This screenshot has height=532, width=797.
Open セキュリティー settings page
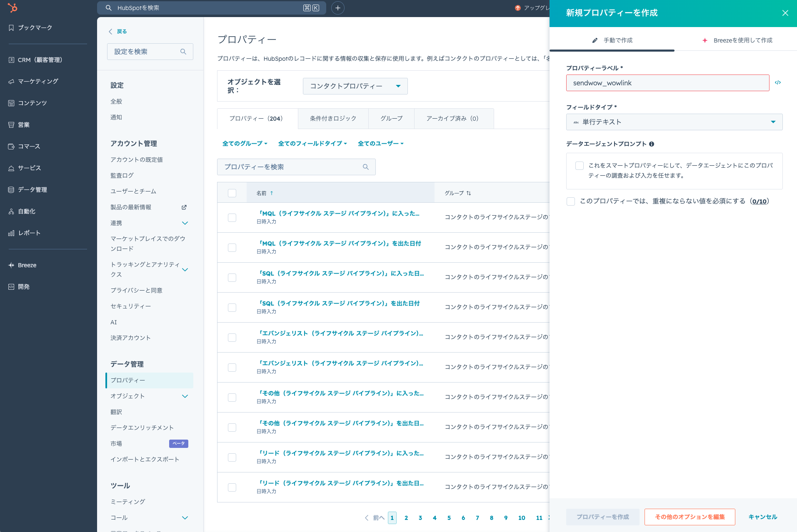point(131,306)
